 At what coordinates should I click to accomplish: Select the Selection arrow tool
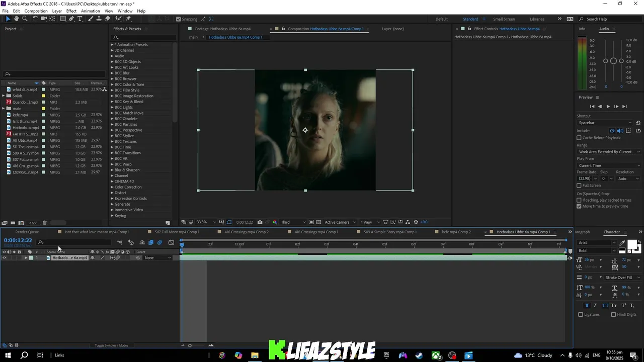[8, 19]
